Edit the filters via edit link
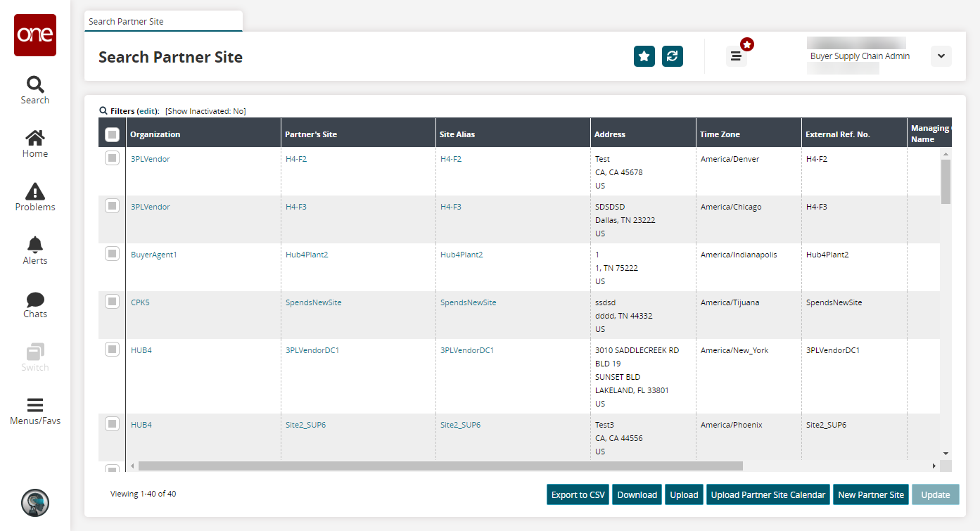This screenshot has width=980, height=531. [x=148, y=111]
